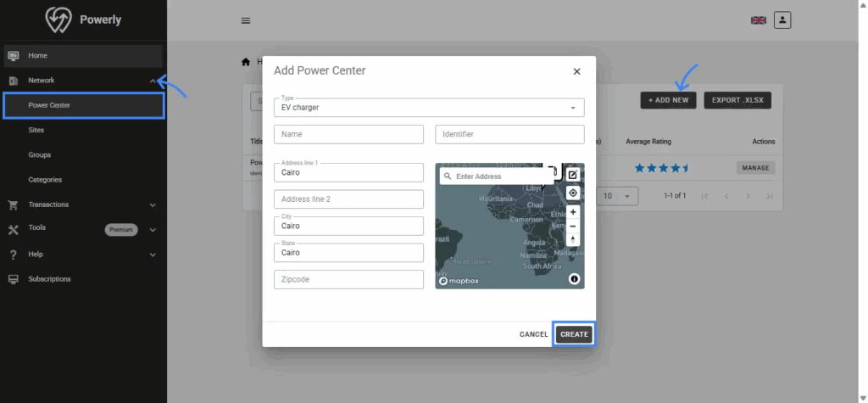Click the Create button
Viewport: 868px width, 403px height.
click(x=574, y=334)
